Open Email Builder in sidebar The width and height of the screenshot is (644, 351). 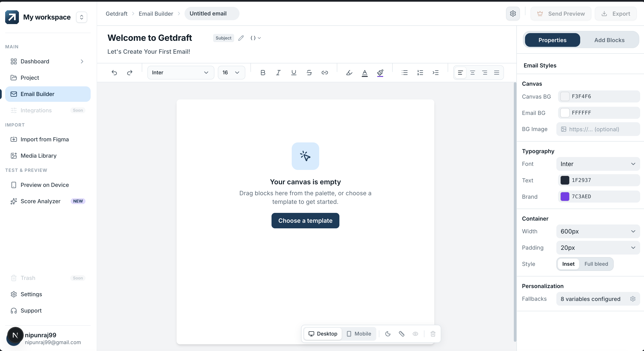click(x=48, y=94)
